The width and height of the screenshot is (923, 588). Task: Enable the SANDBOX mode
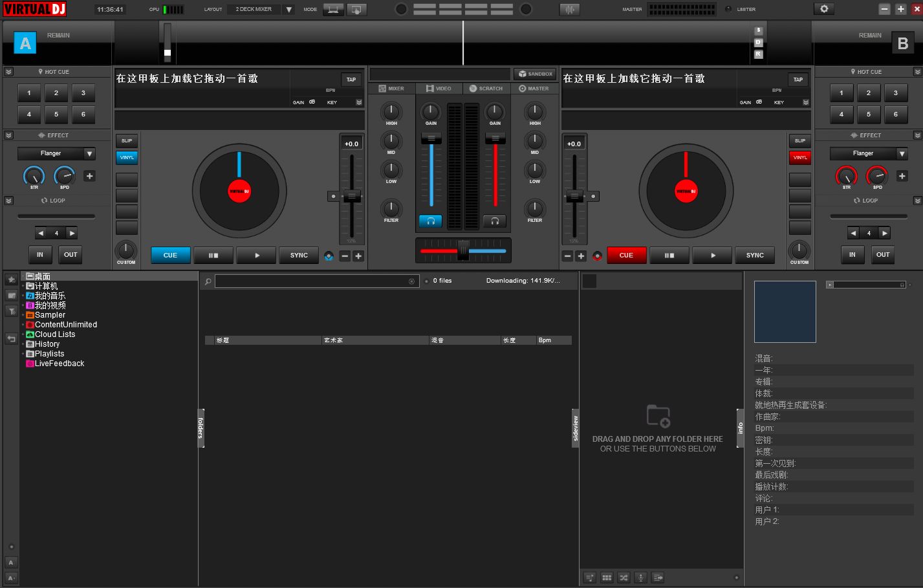[x=535, y=74]
